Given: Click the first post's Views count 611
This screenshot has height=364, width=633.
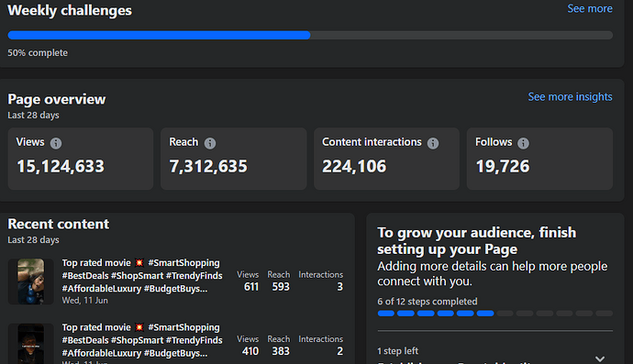Looking at the screenshot, I should [x=251, y=287].
